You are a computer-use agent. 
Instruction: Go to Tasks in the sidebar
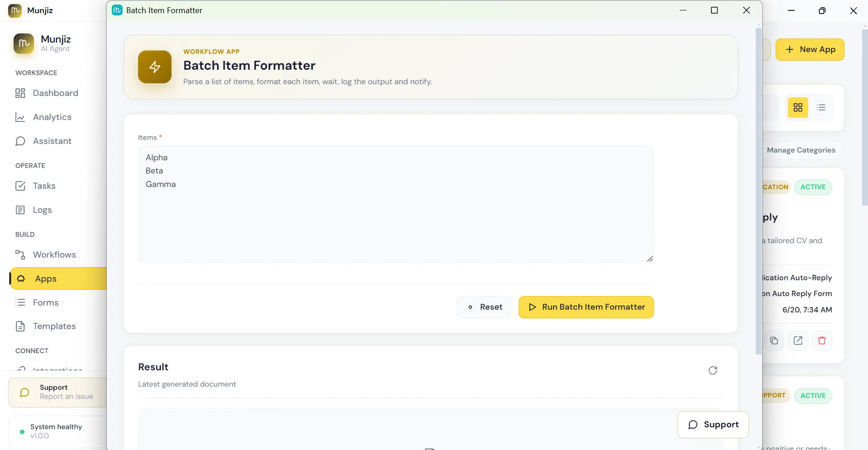(57, 186)
